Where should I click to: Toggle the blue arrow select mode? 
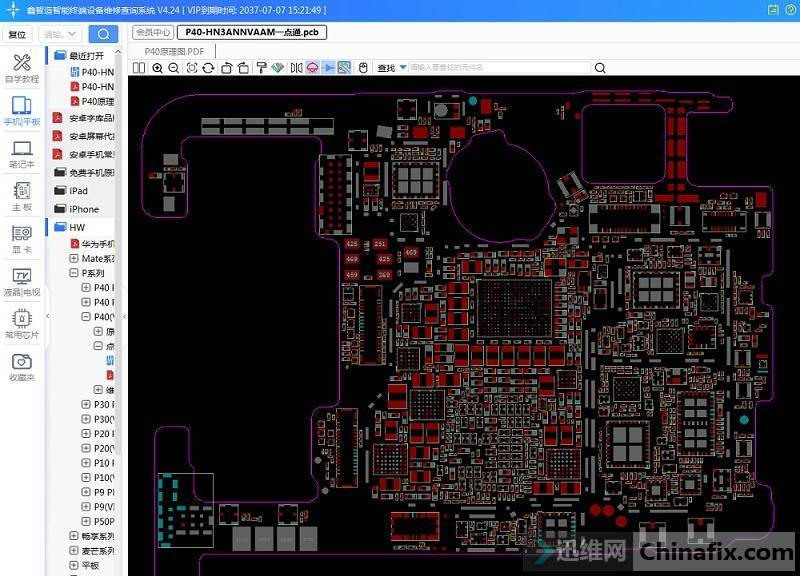pos(328,68)
